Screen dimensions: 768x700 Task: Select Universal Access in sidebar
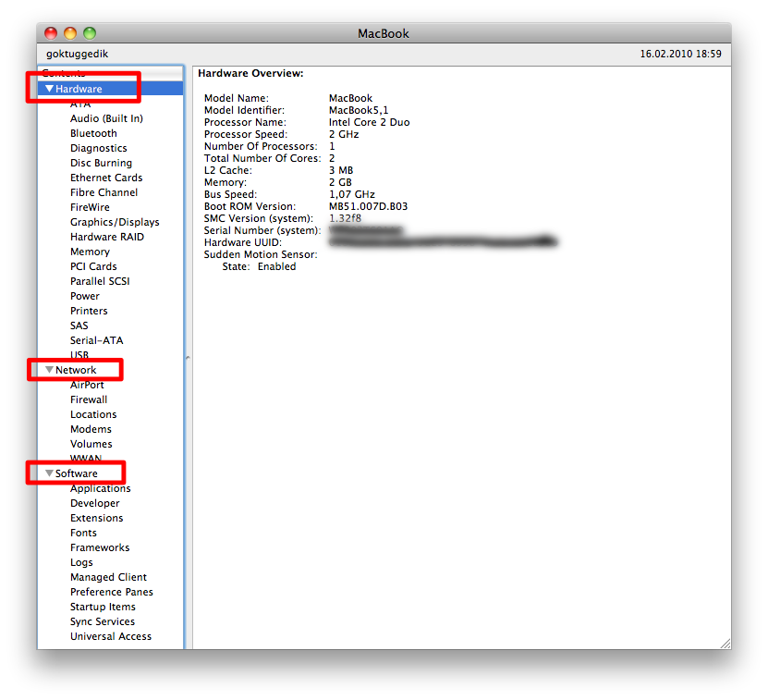coord(110,636)
